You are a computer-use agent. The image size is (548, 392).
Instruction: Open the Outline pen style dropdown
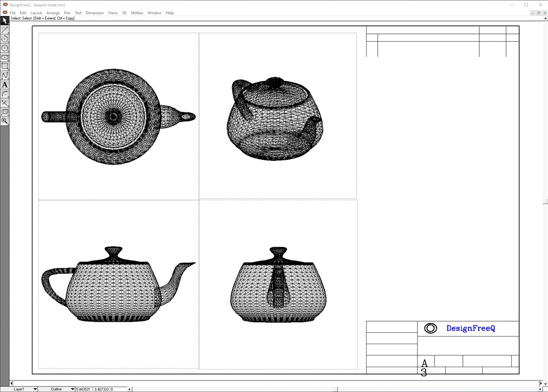[x=72, y=389]
